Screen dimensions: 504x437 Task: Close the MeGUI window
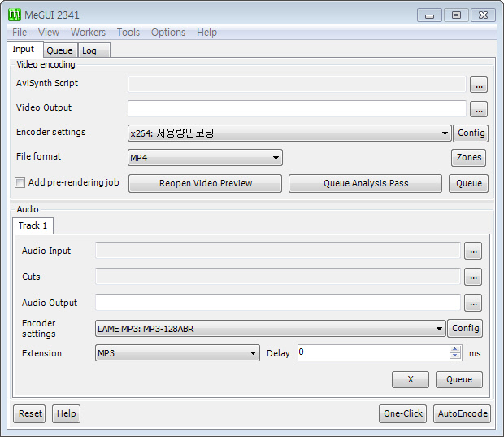pyautogui.click(x=483, y=15)
